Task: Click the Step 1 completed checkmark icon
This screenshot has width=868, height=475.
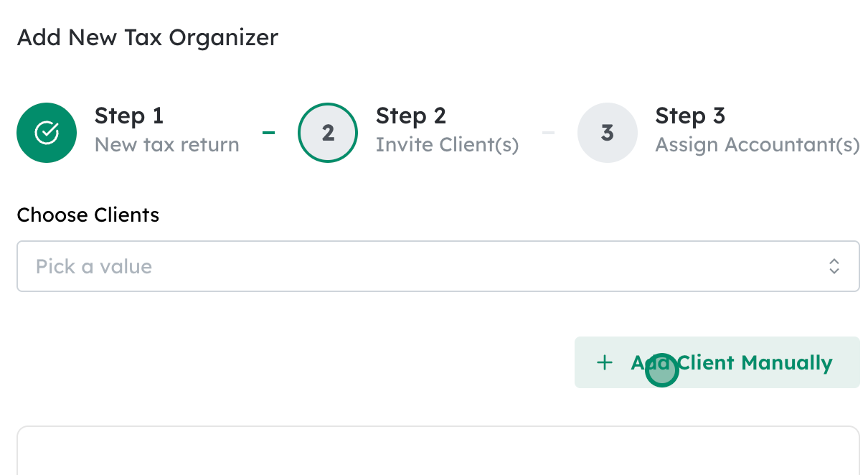Action: [x=47, y=133]
